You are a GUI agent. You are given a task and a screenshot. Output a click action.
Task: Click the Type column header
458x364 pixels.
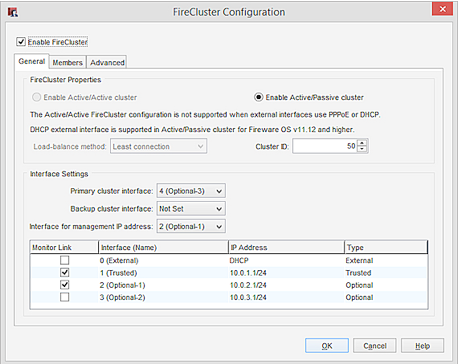point(386,247)
